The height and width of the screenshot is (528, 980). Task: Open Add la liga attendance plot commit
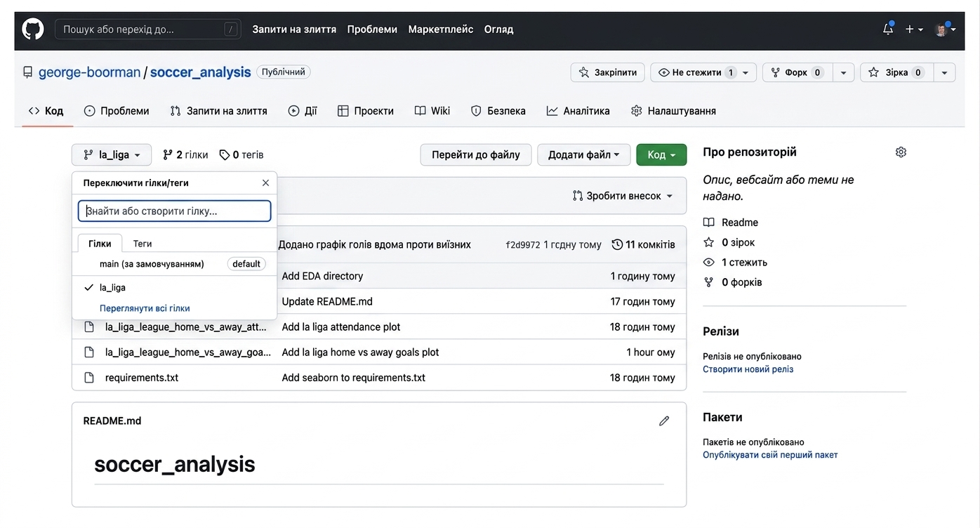pyautogui.click(x=341, y=326)
